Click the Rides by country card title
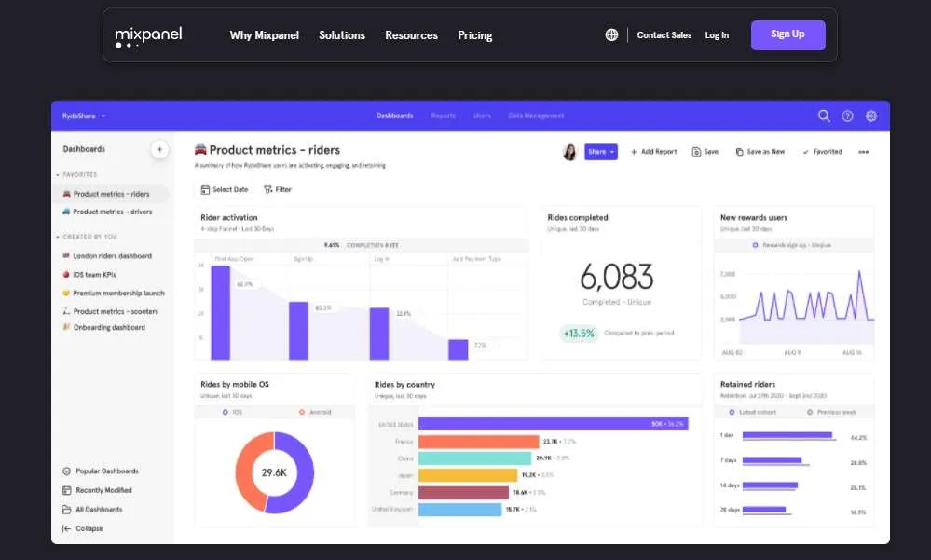Image resolution: width=931 pixels, height=560 pixels. 405,385
